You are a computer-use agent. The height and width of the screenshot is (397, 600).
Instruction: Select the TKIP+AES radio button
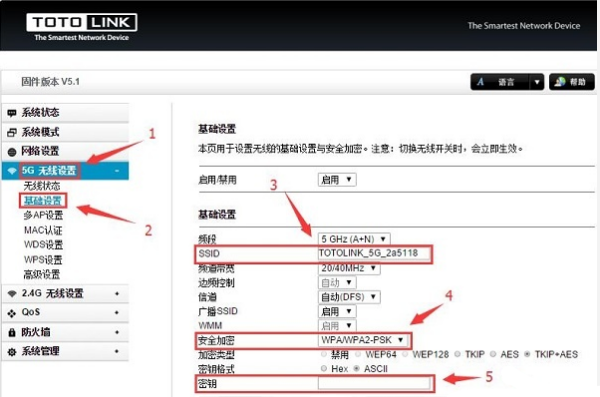[527, 354]
